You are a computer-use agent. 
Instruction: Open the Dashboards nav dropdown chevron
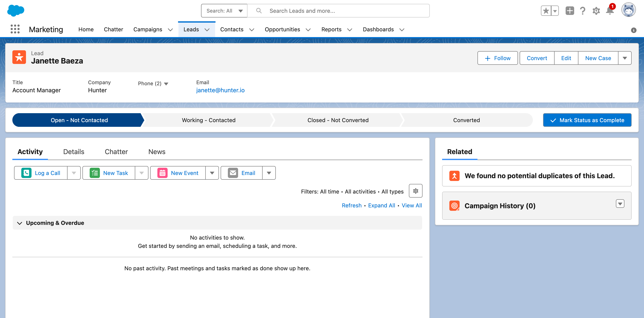point(402,30)
